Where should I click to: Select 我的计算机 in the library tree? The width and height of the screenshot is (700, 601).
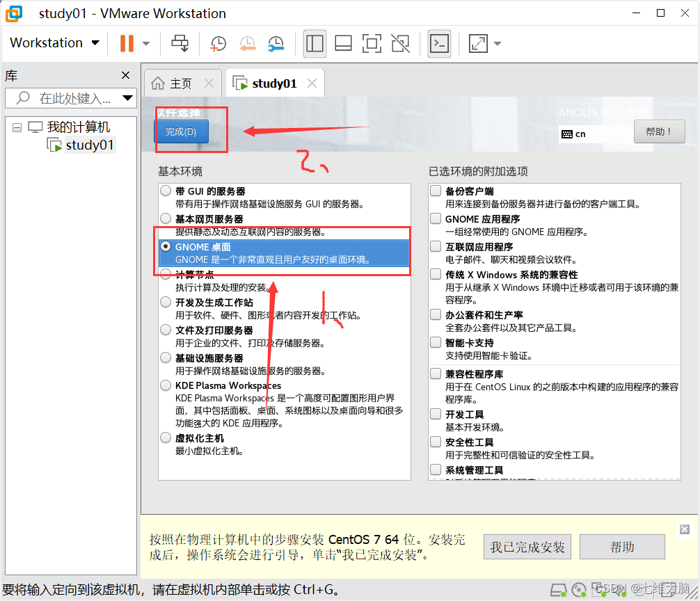(78, 127)
